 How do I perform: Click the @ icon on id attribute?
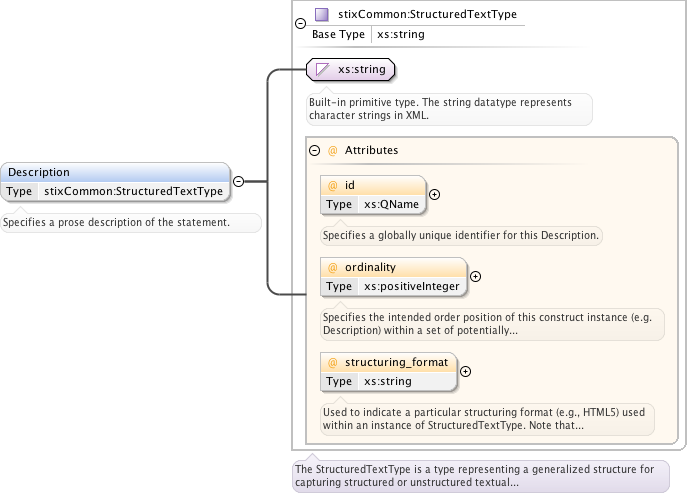point(332,186)
